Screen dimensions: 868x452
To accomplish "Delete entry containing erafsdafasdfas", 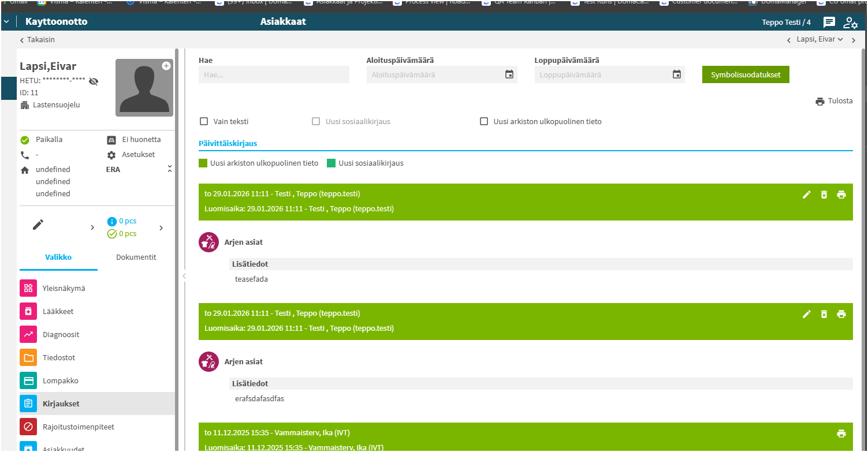I will click(x=824, y=314).
